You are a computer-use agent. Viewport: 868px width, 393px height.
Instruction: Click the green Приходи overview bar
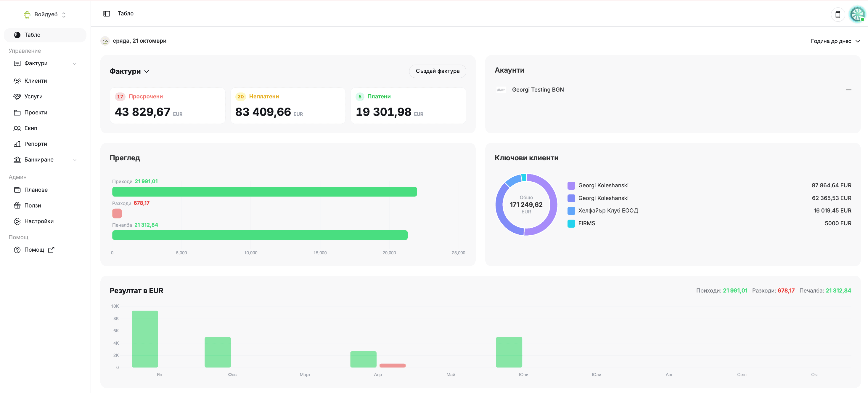(x=264, y=191)
